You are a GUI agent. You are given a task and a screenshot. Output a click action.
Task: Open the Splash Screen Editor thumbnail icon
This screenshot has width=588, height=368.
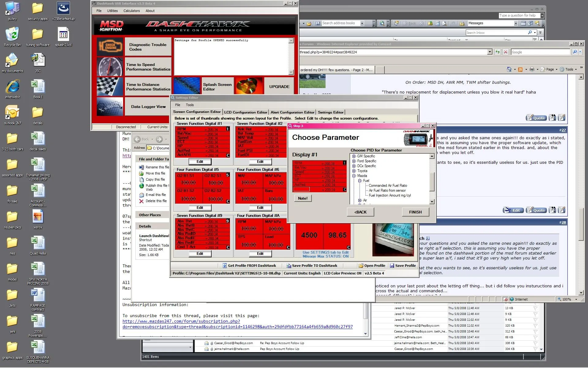click(x=187, y=86)
